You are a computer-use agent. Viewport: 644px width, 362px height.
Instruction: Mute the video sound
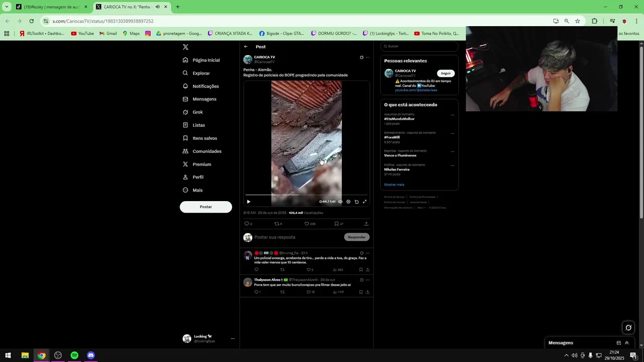tap(340, 202)
